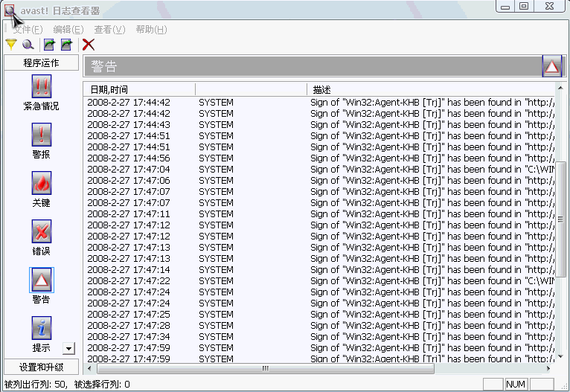Click the 警告 heading banner text
This screenshot has height=392, width=570.
[104, 66]
